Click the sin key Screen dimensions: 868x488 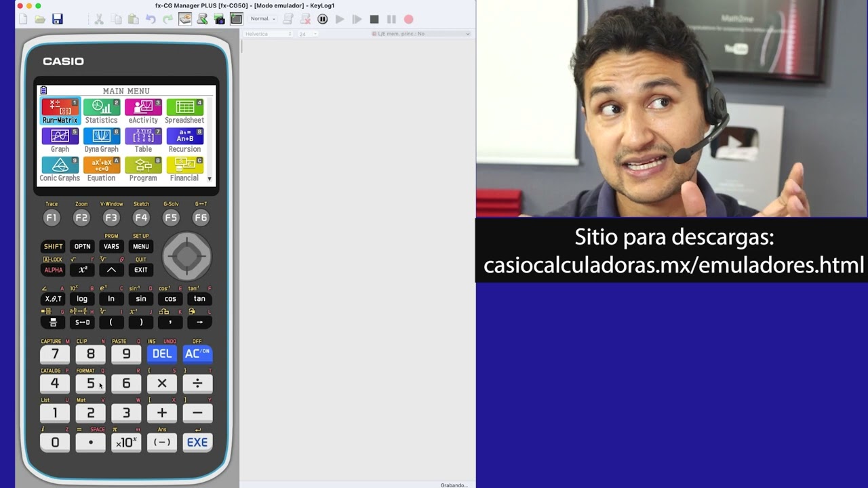[x=140, y=299]
